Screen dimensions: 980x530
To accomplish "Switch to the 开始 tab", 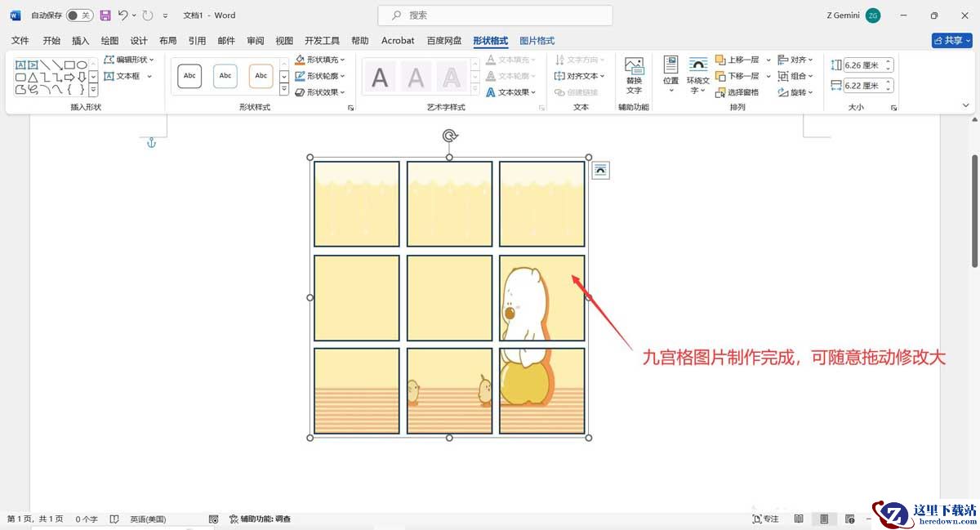I will (x=51, y=40).
